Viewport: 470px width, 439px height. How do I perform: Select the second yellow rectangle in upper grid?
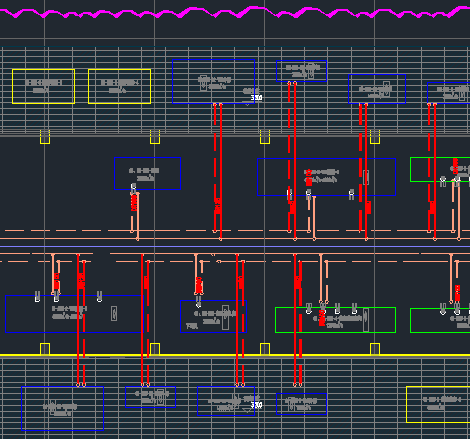119,87
